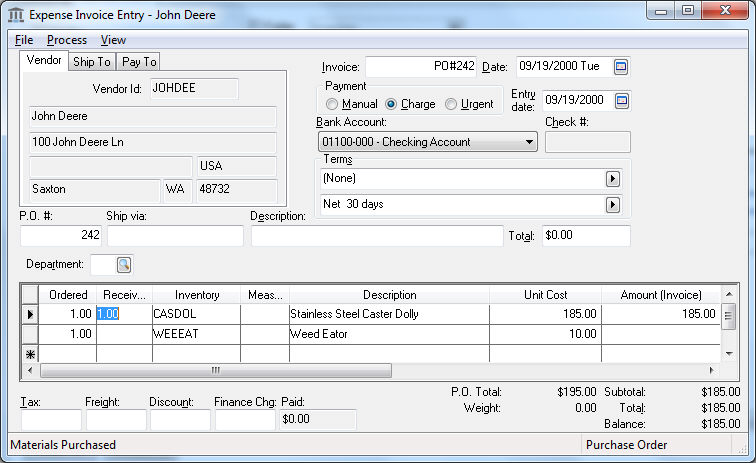756x463 pixels.
Task: Click the Vendor Id field JOHDEE
Action: (194, 89)
